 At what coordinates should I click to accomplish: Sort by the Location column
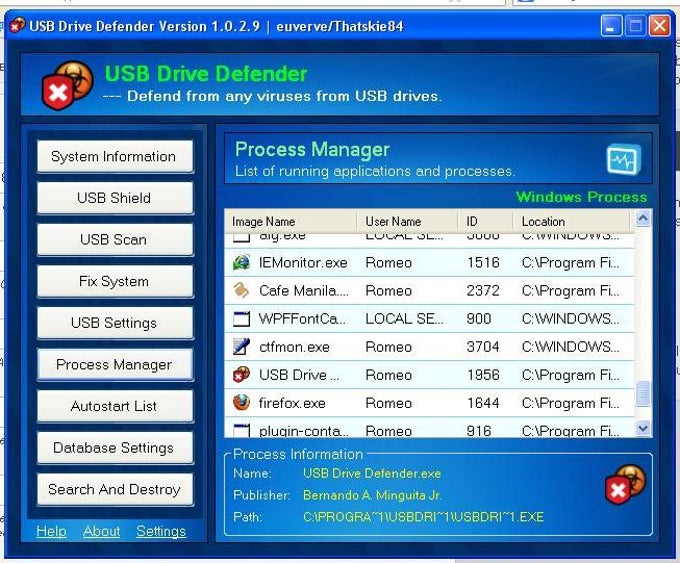click(571, 222)
